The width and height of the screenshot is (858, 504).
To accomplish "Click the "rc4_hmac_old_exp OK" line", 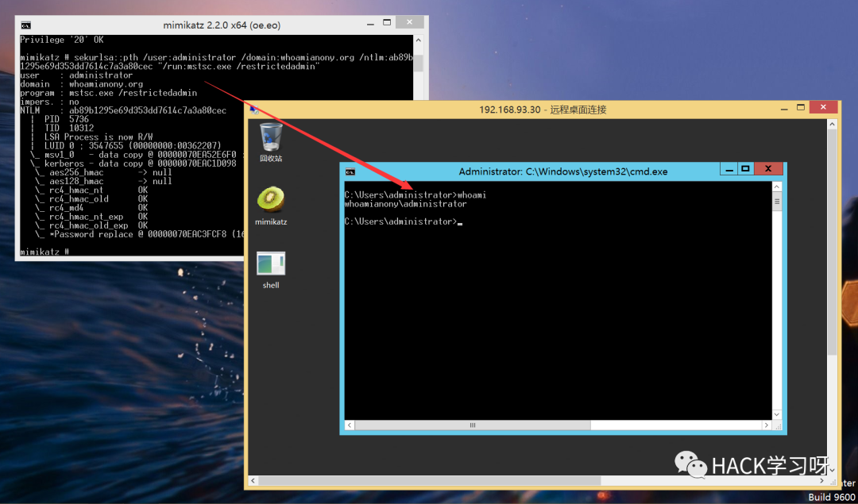I will pyautogui.click(x=91, y=225).
